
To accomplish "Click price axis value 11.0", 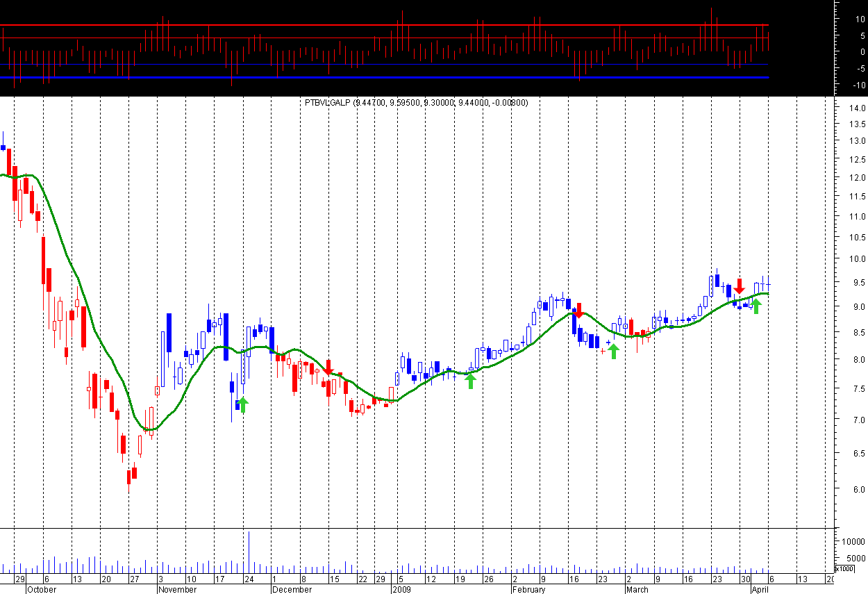I will (856, 217).
